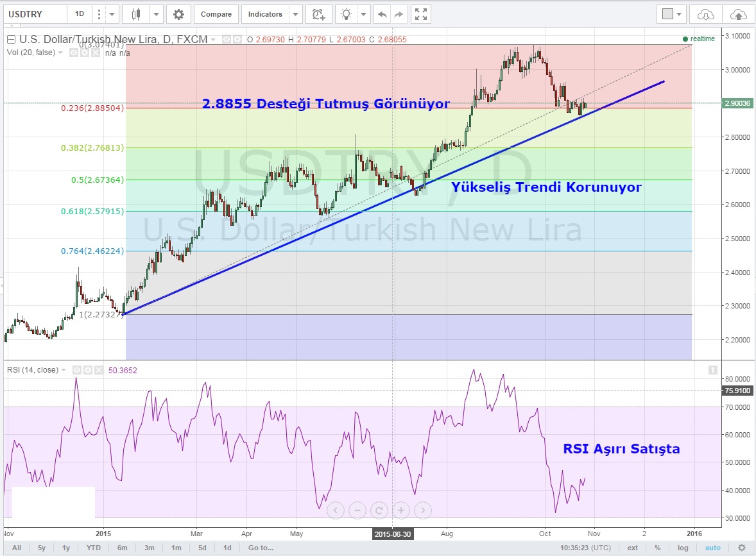Zoom in chart with the plus button
756x556 pixels.
pyautogui.click(x=400, y=510)
